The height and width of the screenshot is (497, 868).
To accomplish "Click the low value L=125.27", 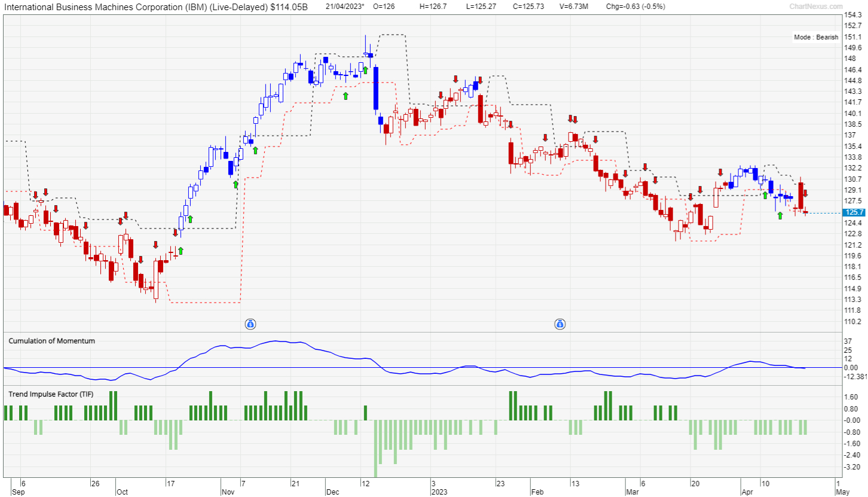I will [481, 7].
